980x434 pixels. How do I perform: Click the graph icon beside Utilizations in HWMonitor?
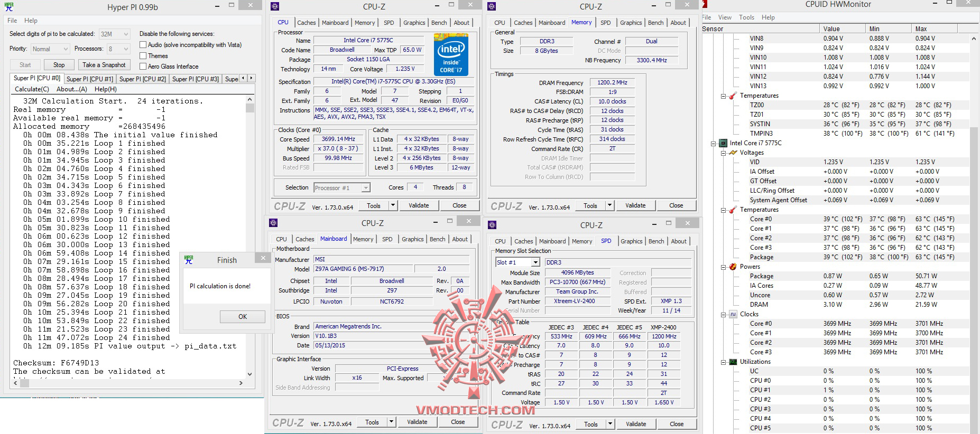click(x=733, y=362)
